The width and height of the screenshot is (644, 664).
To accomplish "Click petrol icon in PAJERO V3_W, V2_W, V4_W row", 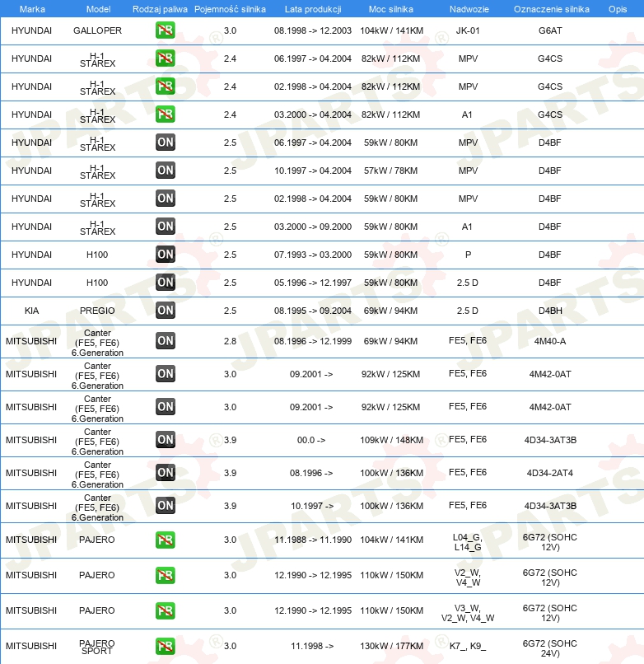I will click(x=166, y=610).
